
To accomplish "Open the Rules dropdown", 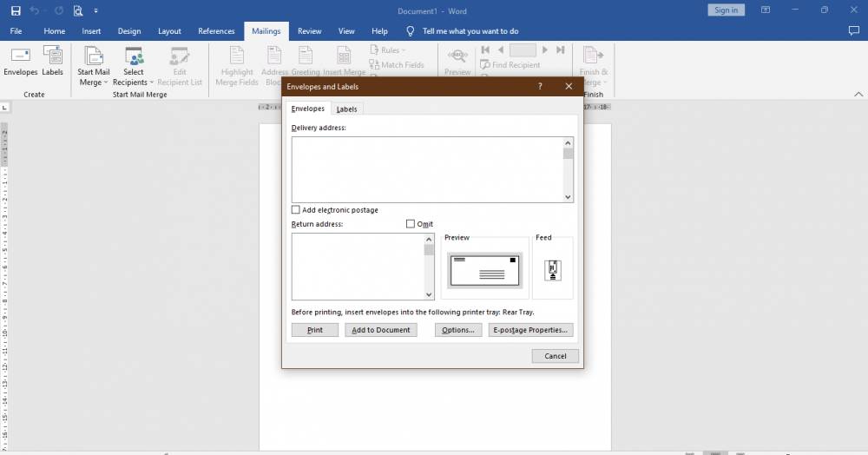I will 387,49.
